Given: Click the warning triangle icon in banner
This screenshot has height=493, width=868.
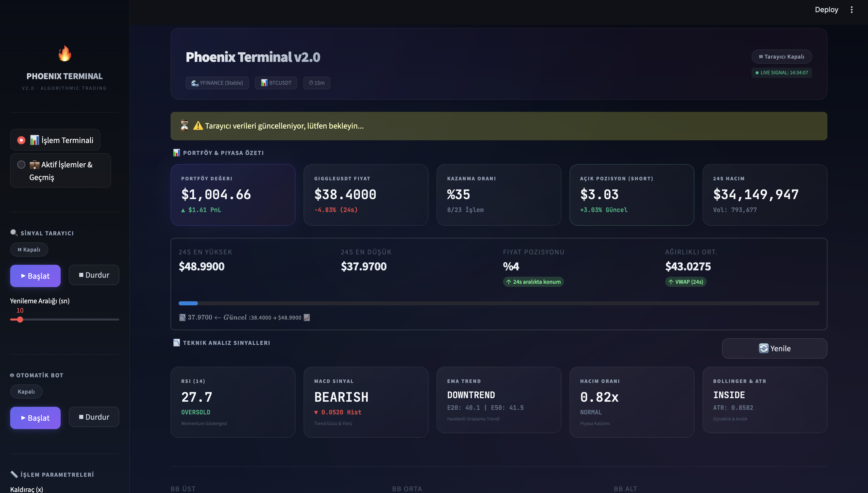Looking at the screenshot, I should click(198, 126).
